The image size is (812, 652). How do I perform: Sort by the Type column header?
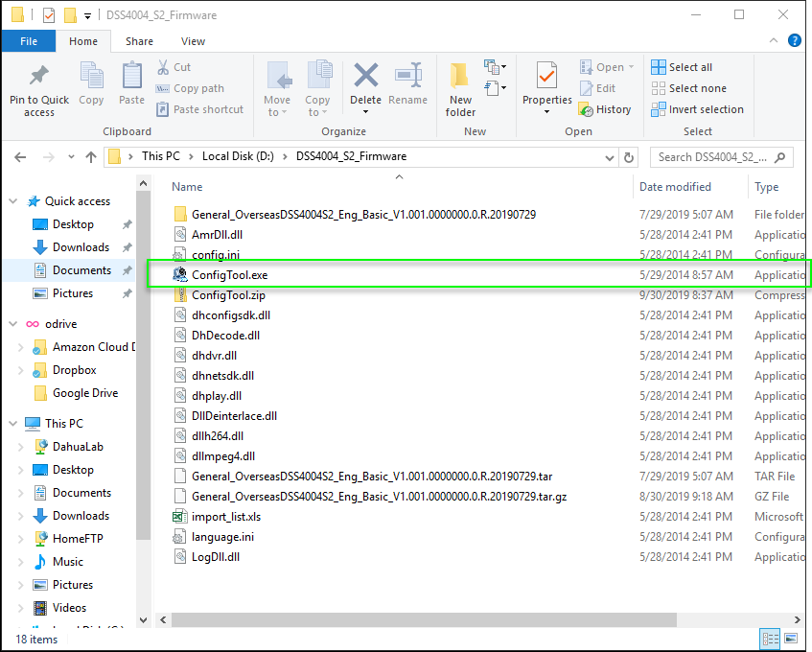[766, 187]
